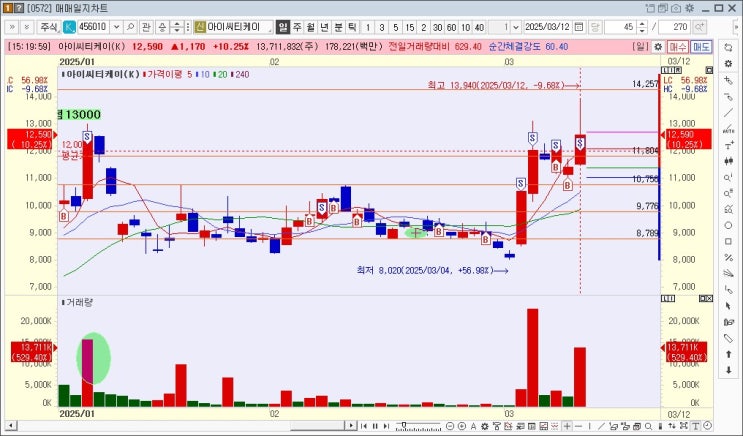This screenshot has height=436, width=743.
Task: Select the 60 interval button
Action: pos(452,27)
